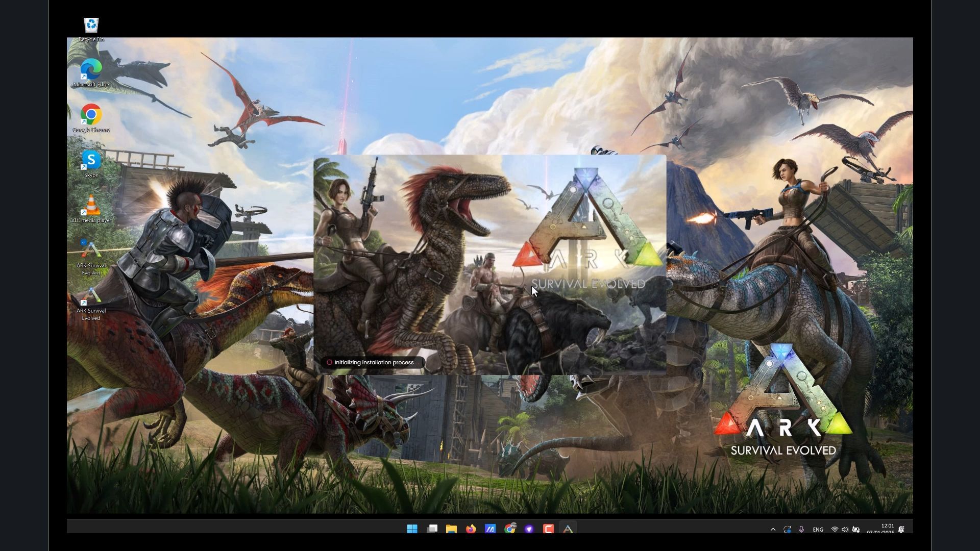Viewport: 980px width, 551px height.
Task: Click the spinner beside Initializing installation process
Action: pyautogui.click(x=329, y=363)
